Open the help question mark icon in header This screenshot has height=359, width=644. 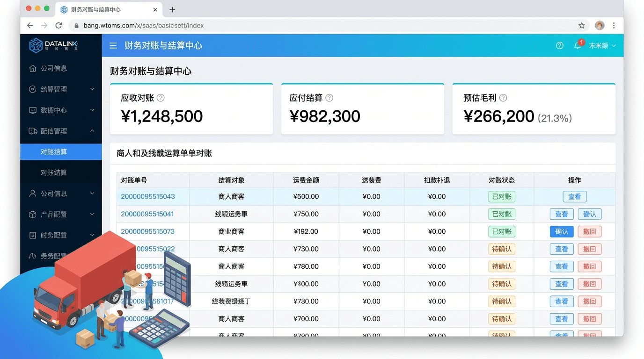point(559,46)
